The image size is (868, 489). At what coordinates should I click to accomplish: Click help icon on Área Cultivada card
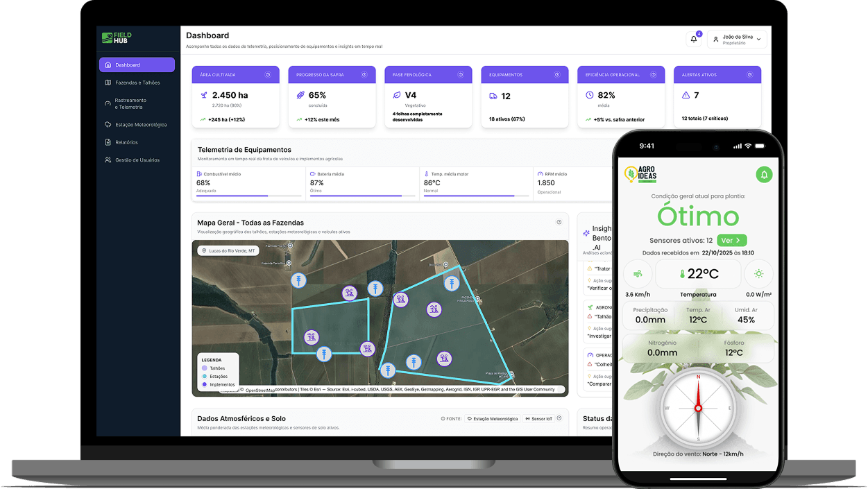268,75
